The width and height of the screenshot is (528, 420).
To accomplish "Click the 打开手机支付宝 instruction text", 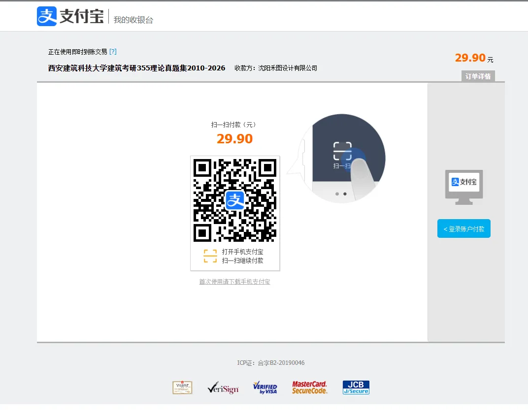I will pos(242,252).
